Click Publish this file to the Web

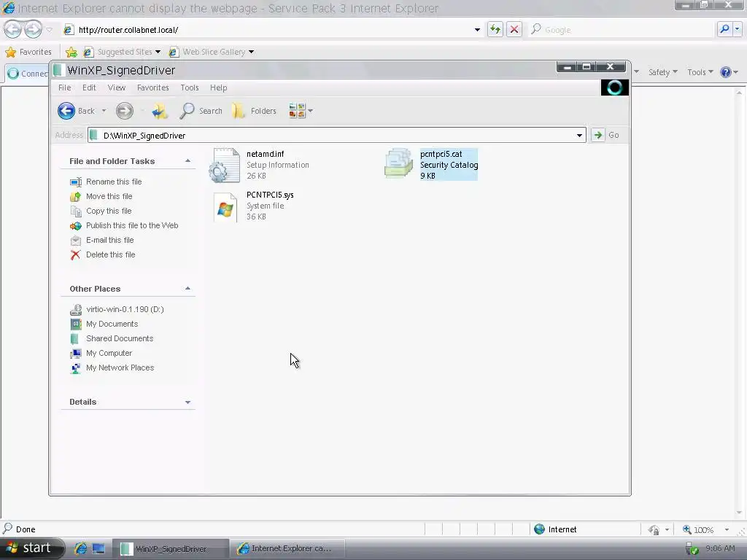132,225
